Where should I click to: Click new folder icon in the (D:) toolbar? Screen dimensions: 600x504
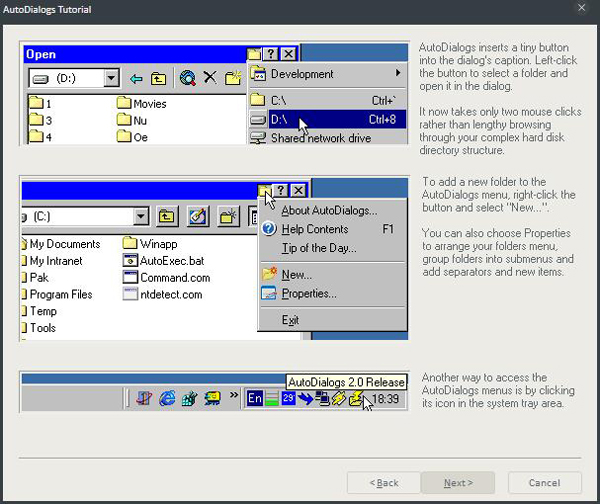[x=233, y=78]
